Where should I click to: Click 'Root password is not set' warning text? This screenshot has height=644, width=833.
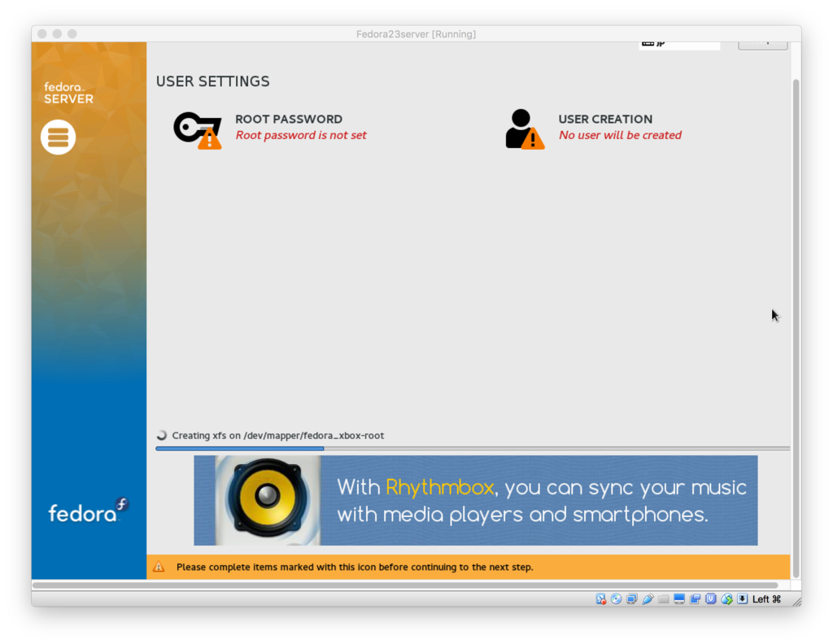point(301,135)
